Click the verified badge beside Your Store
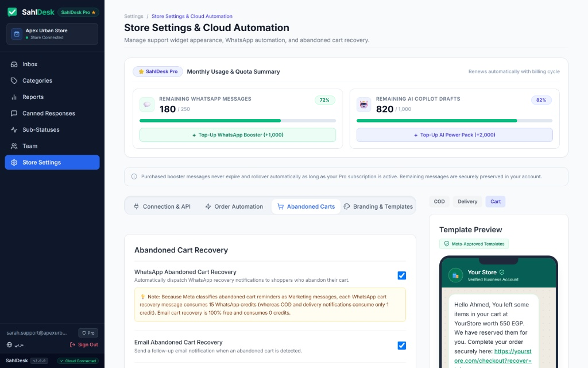The height and width of the screenshot is (368, 588). (x=502, y=272)
